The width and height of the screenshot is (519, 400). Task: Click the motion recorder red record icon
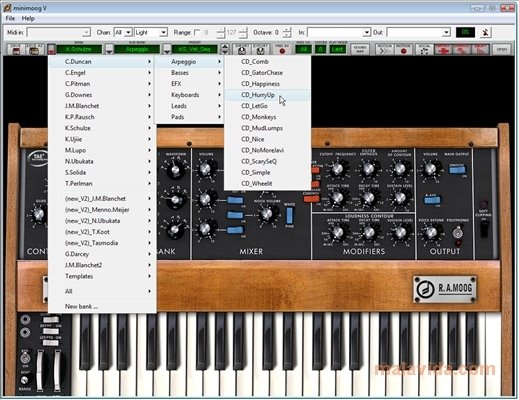[x=404, y=50]
